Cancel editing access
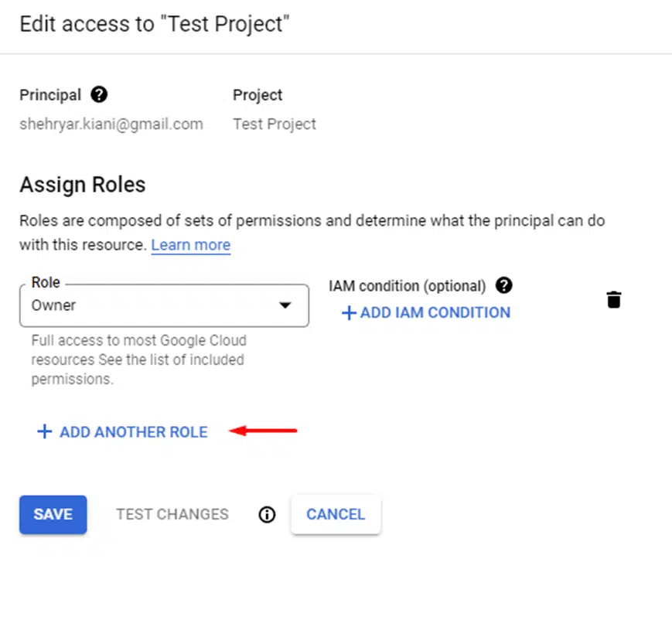Viewport: 672px width, 627px height. (336, 514)
